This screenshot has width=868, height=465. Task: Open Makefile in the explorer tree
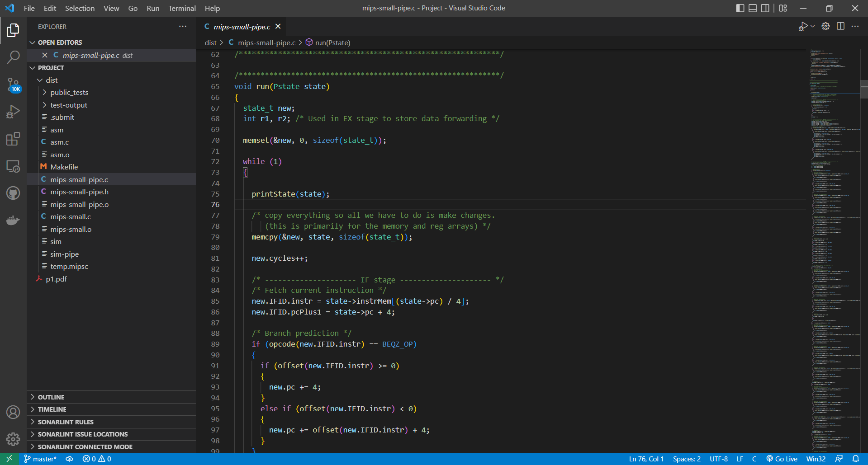click(x=64, y=167)
